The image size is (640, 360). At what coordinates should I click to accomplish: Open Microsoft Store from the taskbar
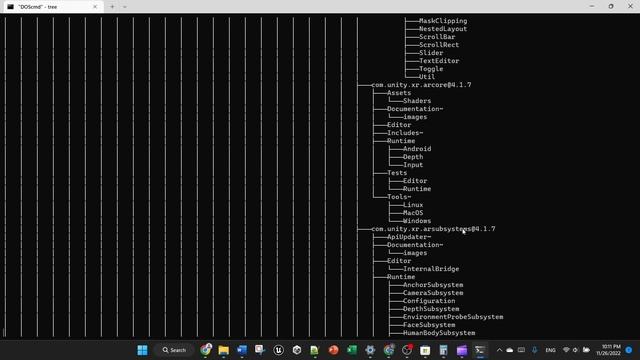(425, 350)
